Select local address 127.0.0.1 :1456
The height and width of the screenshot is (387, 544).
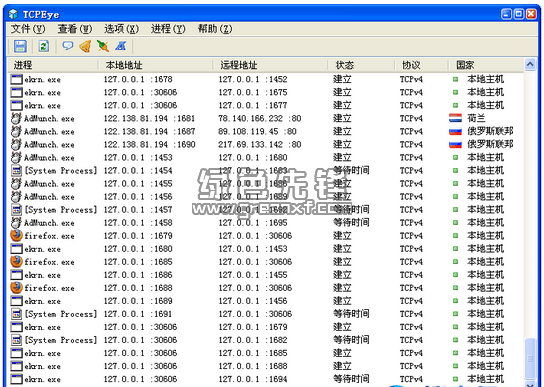pyautogui.click(x=138, y=197)
